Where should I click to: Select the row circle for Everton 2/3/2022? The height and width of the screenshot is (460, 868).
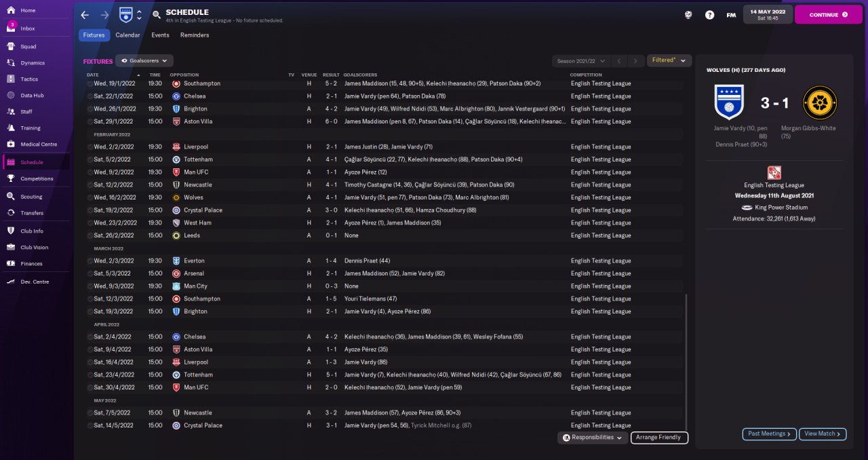[x=90, y=261]
